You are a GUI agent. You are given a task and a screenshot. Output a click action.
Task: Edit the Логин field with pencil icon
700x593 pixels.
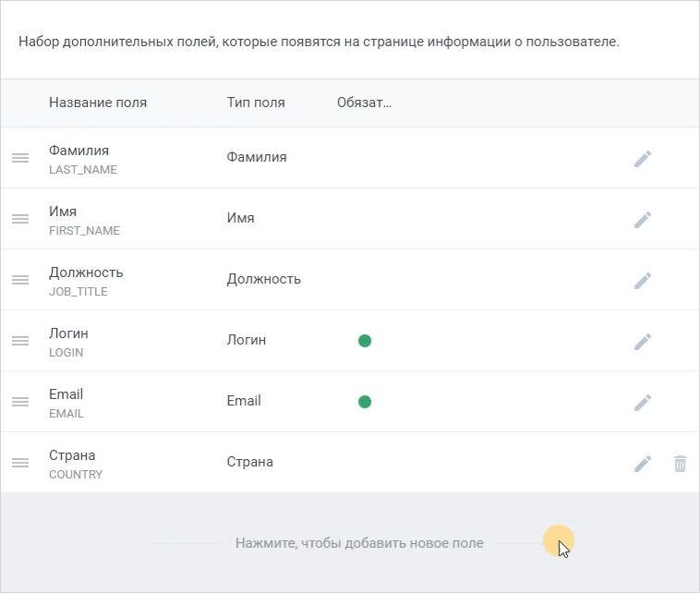coord(643,342)
